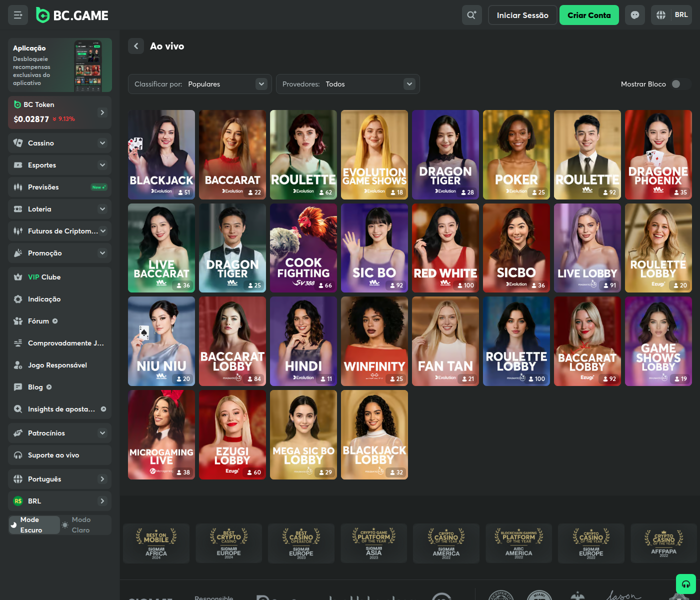Toggle the Mostrar Bloco switch
700x600 pixels.
(681, 84)
